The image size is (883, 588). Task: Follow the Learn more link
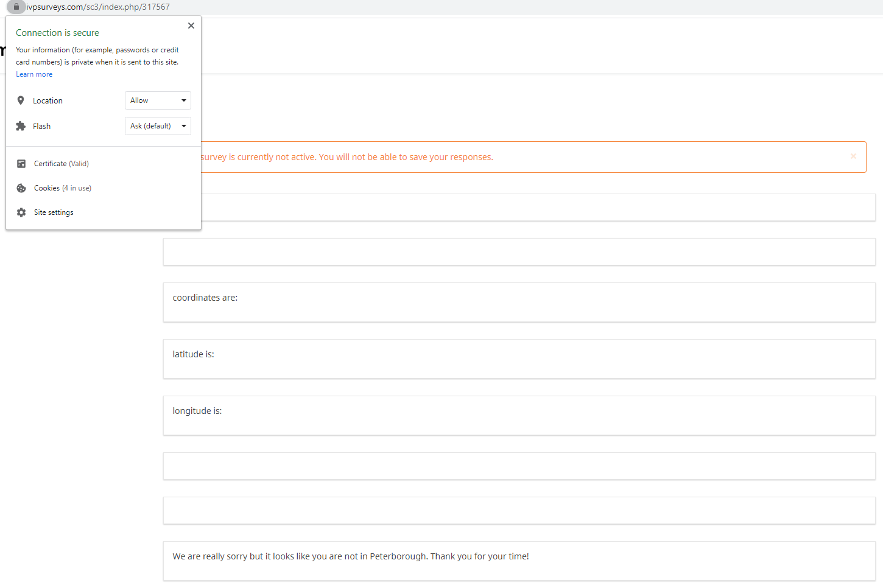(x=34, y=74)
